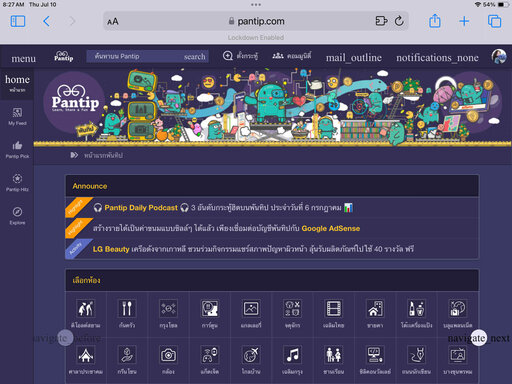Open notifications bell in top bar

pos(437,58)
